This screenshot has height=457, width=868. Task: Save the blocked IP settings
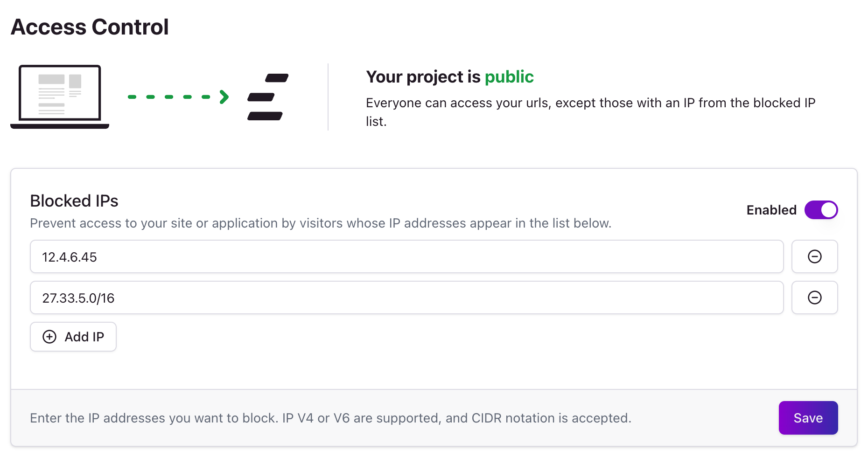808,418
